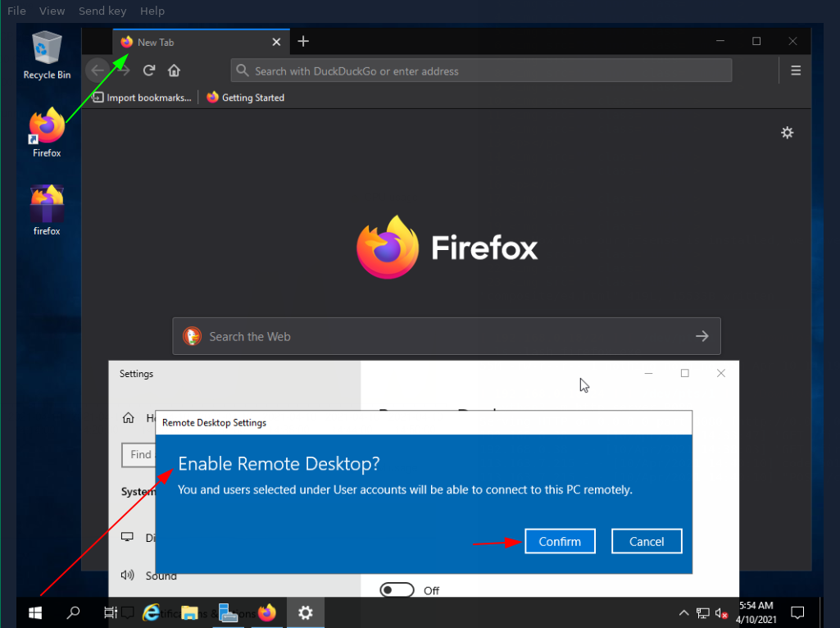Click the Settings Find search field
This screenshot has height=628, width=840.
click(x=138, y=454)
